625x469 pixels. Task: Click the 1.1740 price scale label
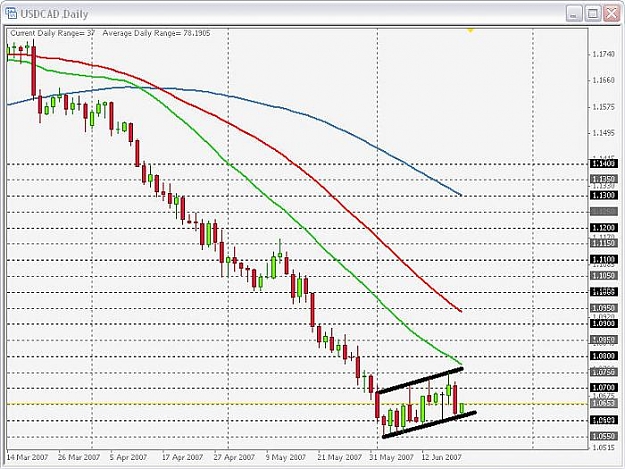point(603,54)
